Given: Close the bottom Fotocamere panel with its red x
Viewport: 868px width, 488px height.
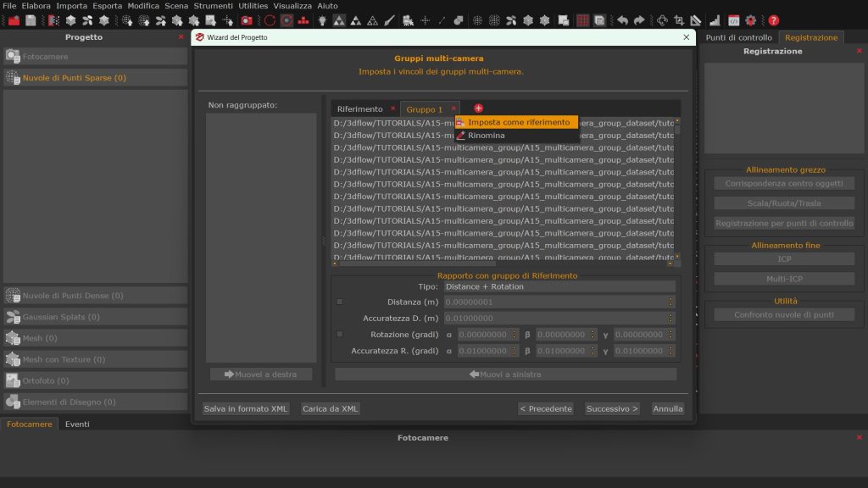Looking at the screenshot, I should click(x=860, y=437).
